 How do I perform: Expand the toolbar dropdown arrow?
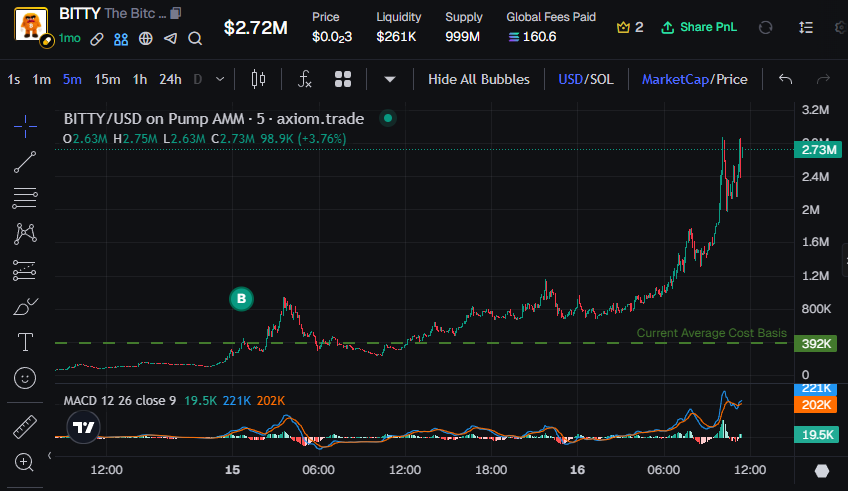pyautogui.click(x=390, y=79)
